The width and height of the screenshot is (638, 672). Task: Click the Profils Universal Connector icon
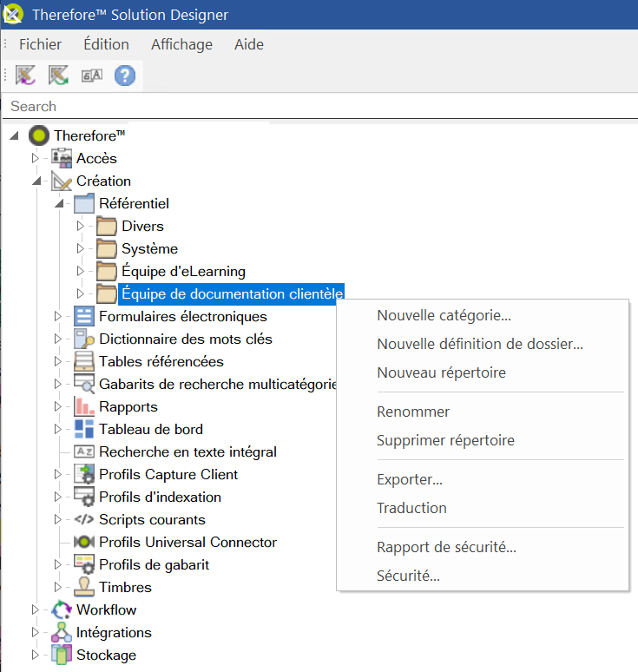84,542
